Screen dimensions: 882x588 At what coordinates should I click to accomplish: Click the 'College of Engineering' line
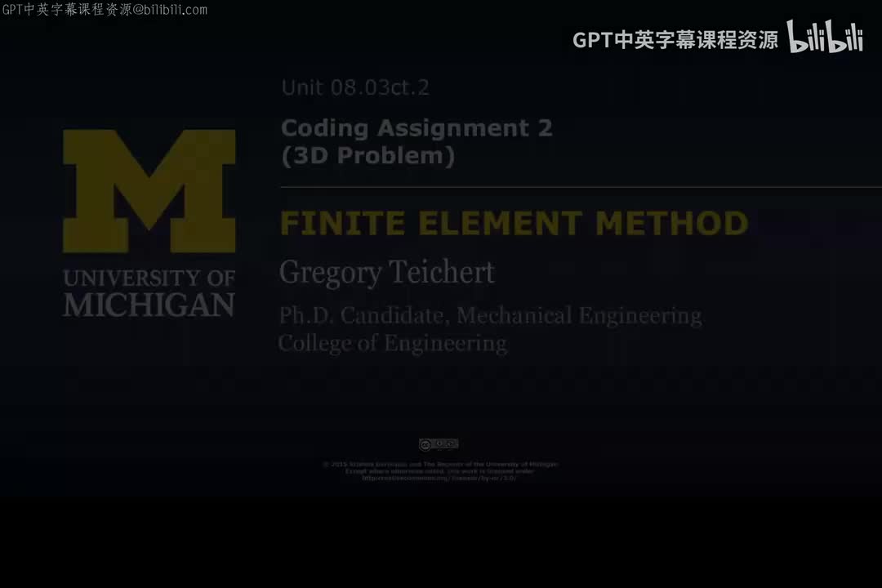click(x=393, y=343)
